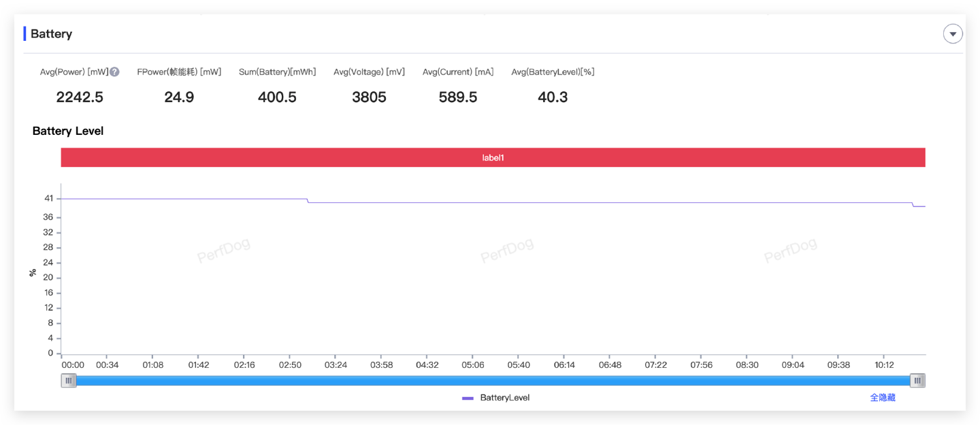
Task: Click the right handle of the time range slider
Action: pos(917,381)
